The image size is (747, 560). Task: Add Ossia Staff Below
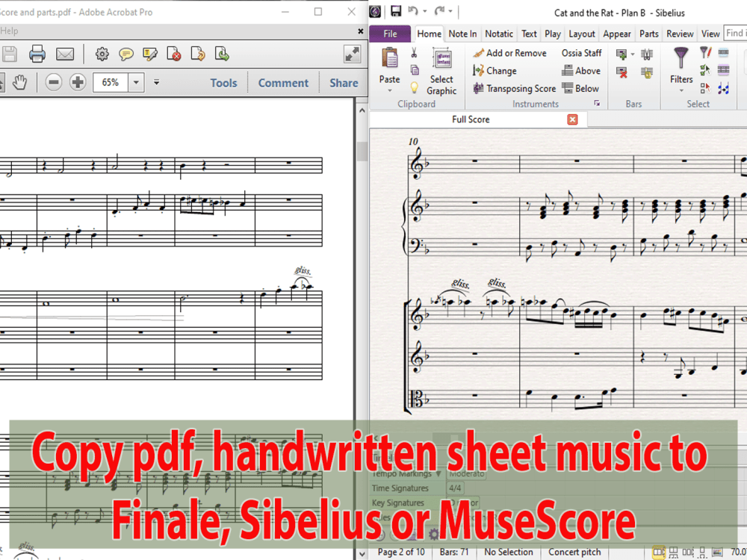(x=580, y=89)
